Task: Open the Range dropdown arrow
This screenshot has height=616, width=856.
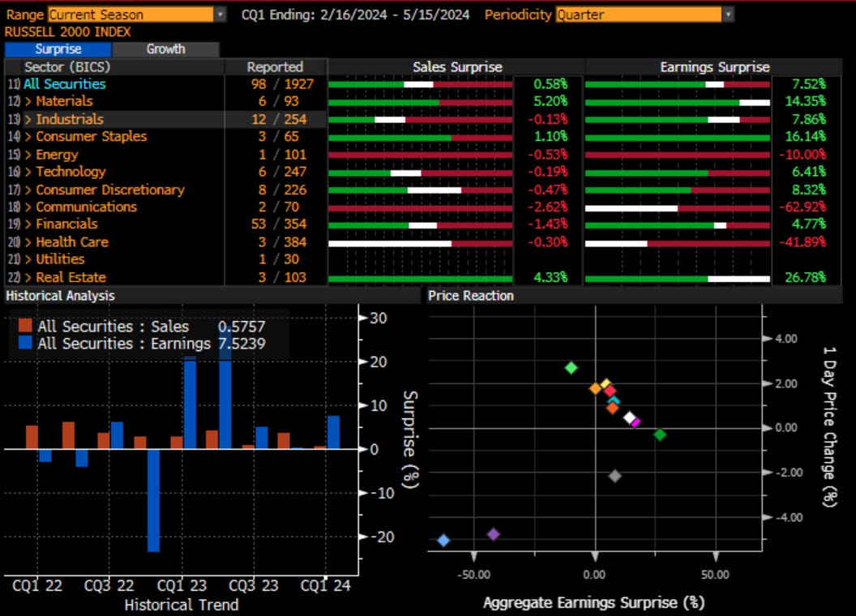Action: pos(220,15)
